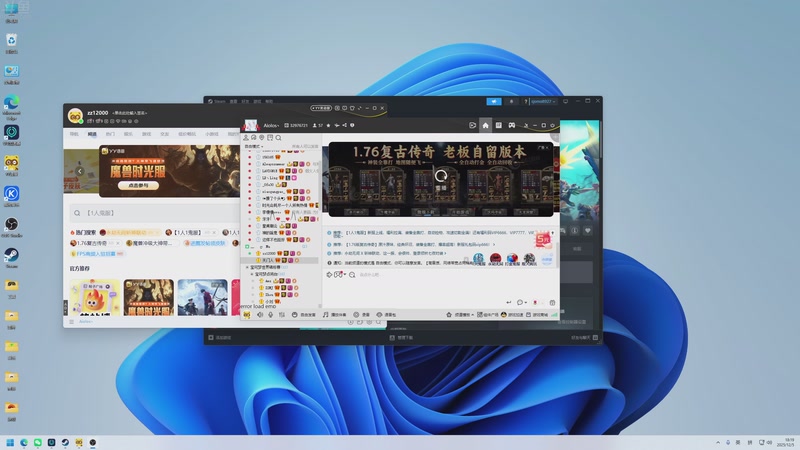
Task: Toggle the microphone in YY channel
Action: tap(271, 315)
